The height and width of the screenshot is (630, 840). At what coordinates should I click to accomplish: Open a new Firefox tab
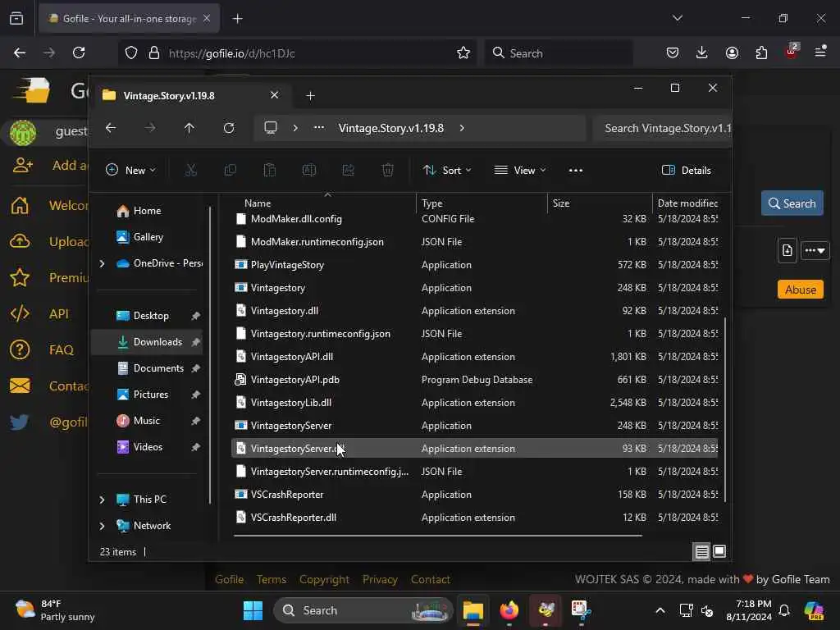pos(238,19)
